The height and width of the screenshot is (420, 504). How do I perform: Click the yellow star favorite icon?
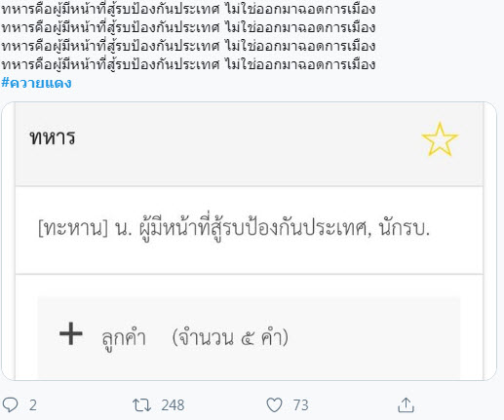tap(440, 139)
